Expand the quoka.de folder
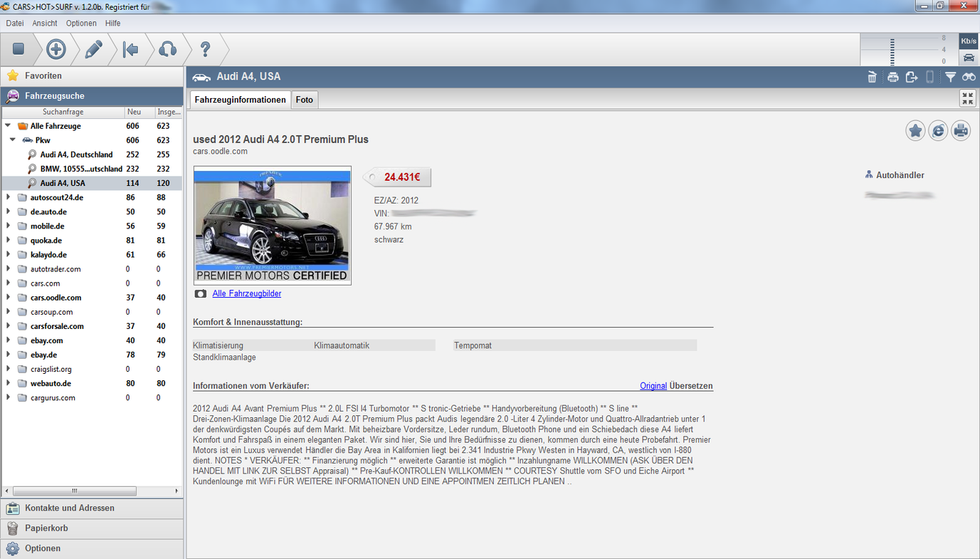This screenshot has height=559, width=980. click(x=8, y=240)
